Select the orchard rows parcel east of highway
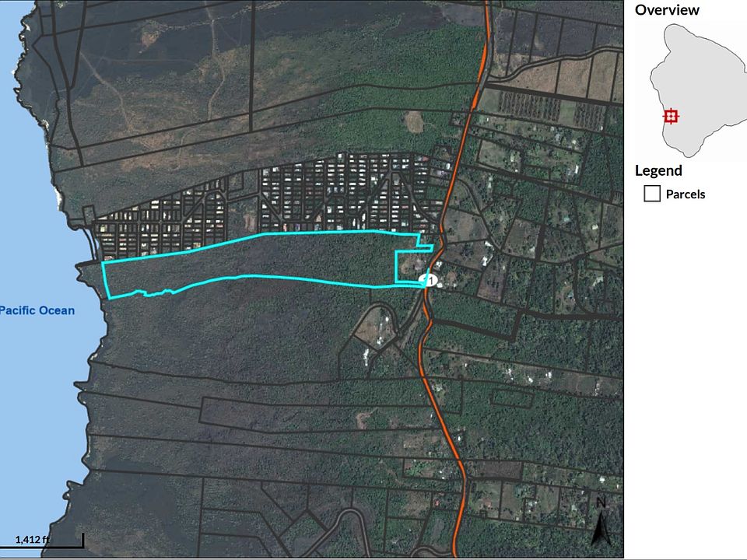 [530, 106]
